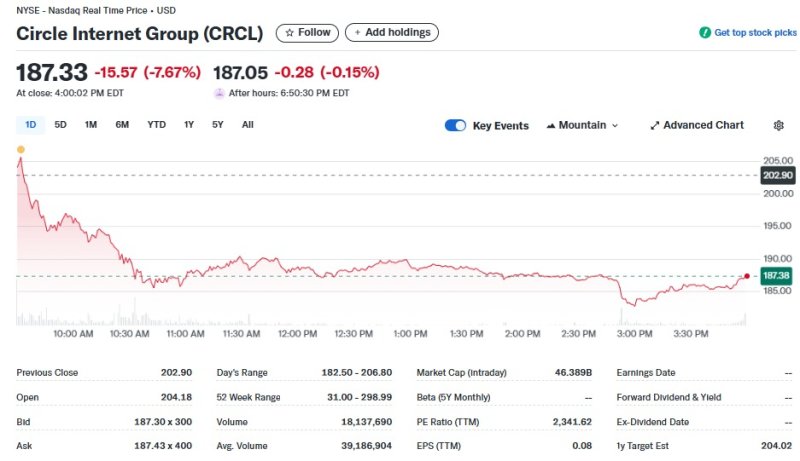Click the star icon in Follow button
800x461 pixels.
pyautogui.click(x=289, y=33)
